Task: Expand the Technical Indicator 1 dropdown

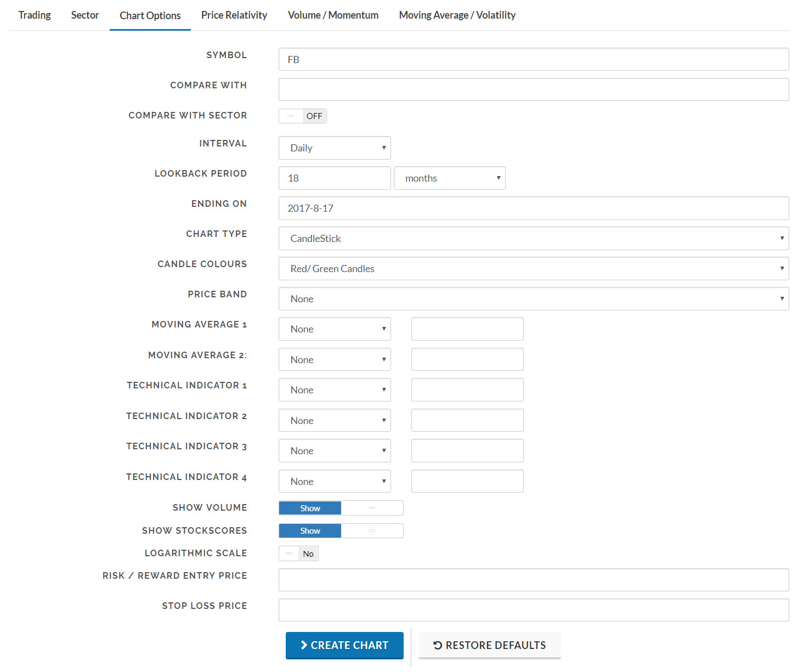Action: [335, 390]
